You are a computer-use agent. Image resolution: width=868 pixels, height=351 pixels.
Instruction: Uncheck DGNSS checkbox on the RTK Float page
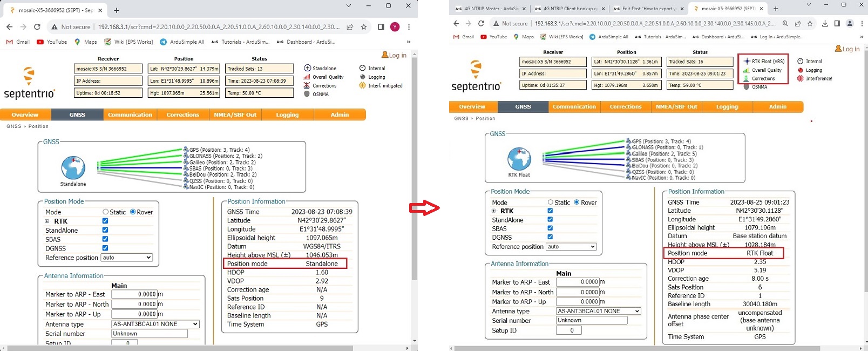(550, 237)
